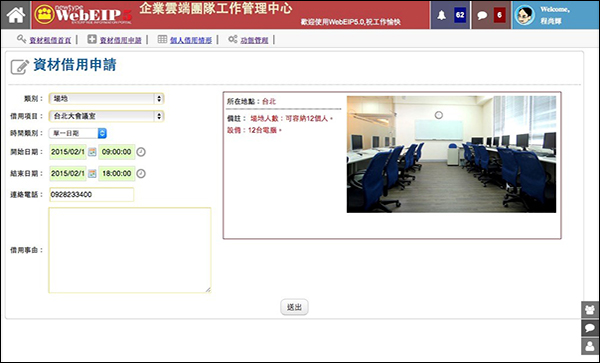This screenshot has width=600, height=363.
Task: Click the person profile sidebar icon
Action: click(590, 346)
